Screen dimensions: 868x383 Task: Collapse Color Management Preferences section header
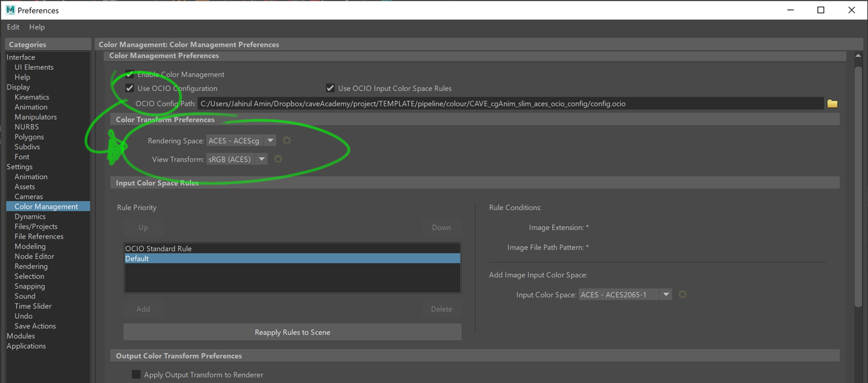pyautogui.click(x=475, y=55)
